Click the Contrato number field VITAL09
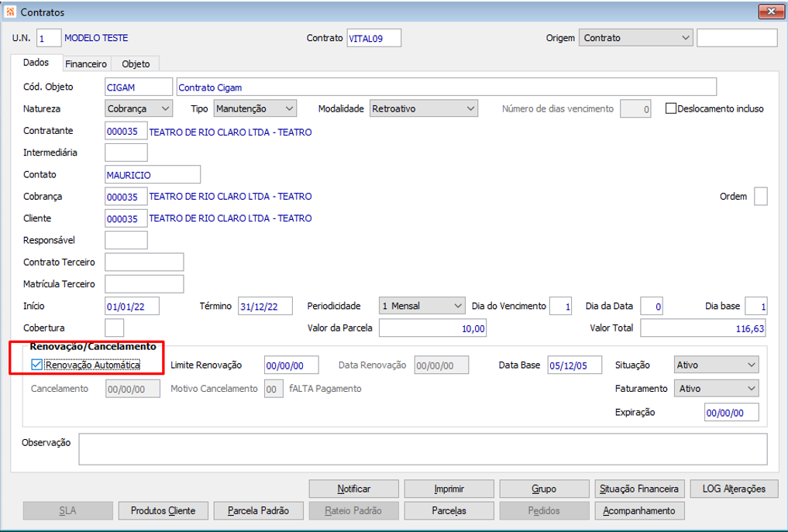 [x=374, y=38]
